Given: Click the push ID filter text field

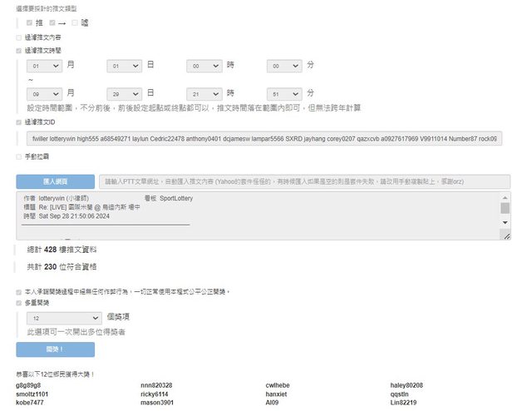Looking at the screenshot, I should [x=264, y=137].
